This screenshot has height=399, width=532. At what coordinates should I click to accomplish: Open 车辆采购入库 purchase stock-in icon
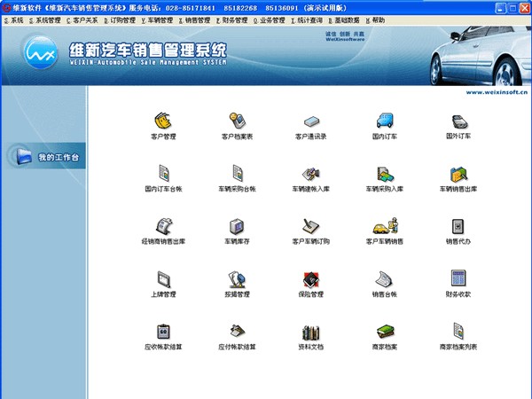(385, 173)
